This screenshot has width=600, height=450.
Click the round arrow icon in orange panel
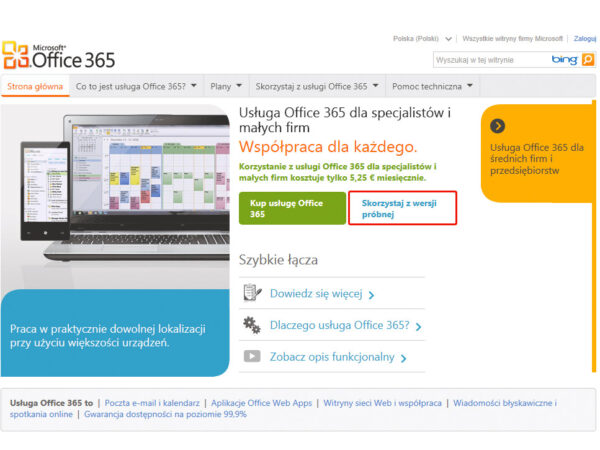[x=498, y=126]
